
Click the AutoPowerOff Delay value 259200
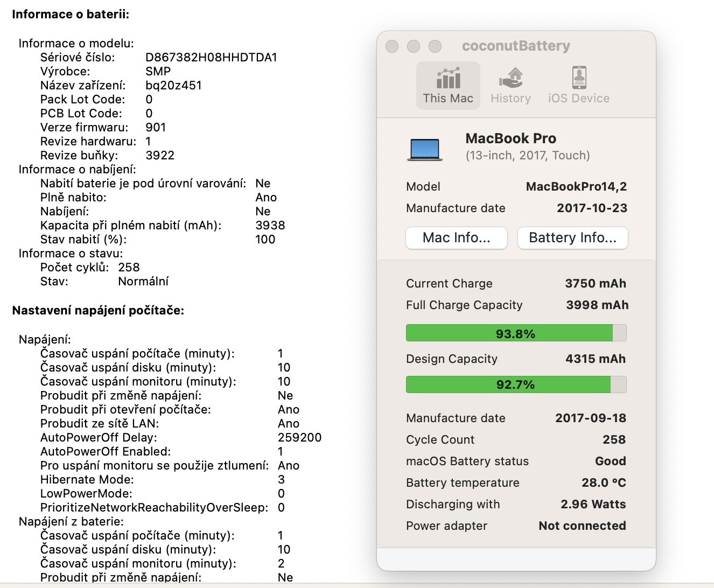(299, 437)
